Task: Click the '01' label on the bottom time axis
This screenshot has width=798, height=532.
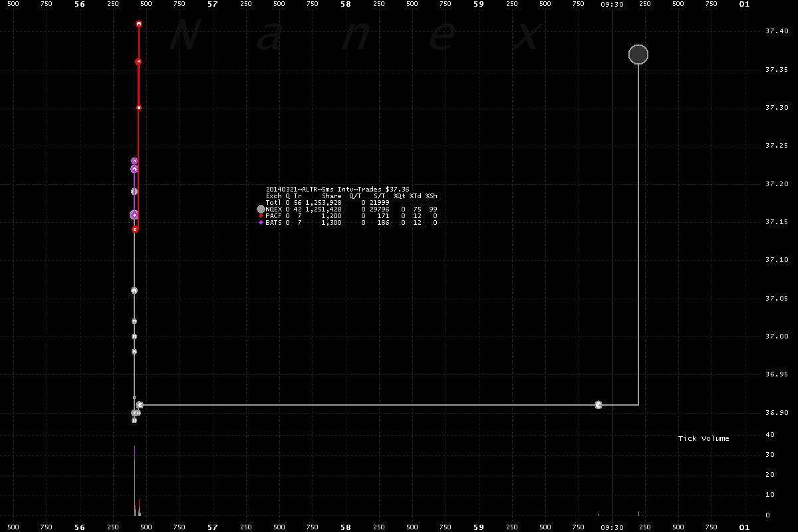Action: 745,527
